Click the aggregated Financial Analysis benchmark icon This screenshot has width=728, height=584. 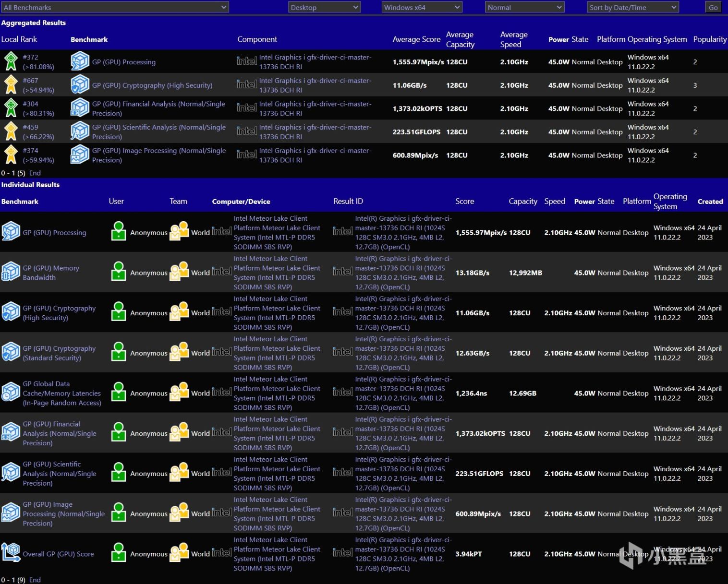click(80, 108)
